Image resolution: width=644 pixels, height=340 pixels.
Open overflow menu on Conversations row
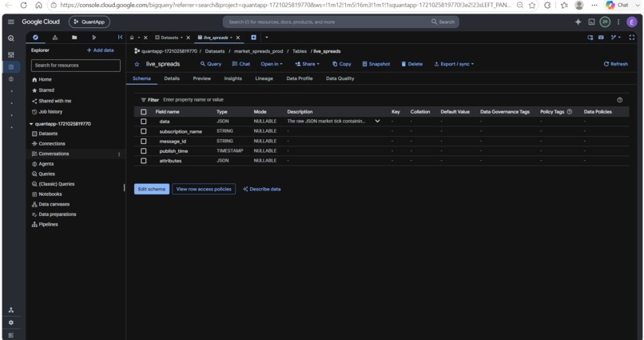(119, 154)
